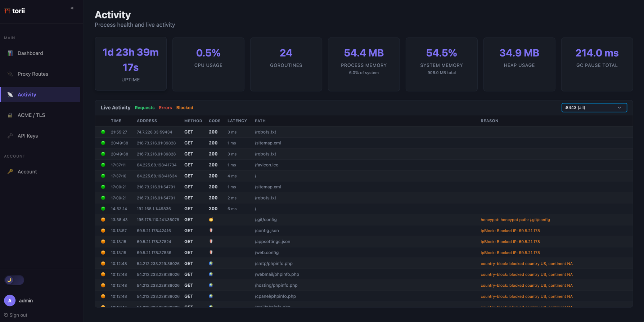Click the /.git/config path
The height and width of the screenshot is (322, 644).
coord(266,220)
